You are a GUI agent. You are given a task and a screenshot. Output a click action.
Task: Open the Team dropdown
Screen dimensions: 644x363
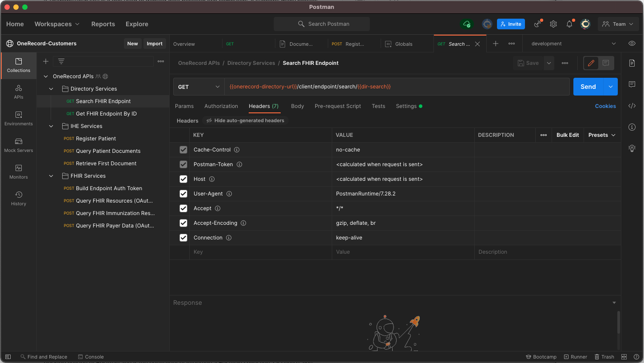tap(618, 24)
